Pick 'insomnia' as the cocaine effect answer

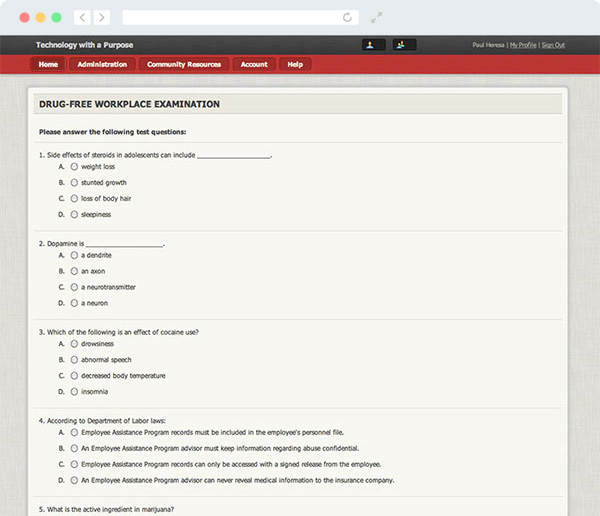click(74, 392)
